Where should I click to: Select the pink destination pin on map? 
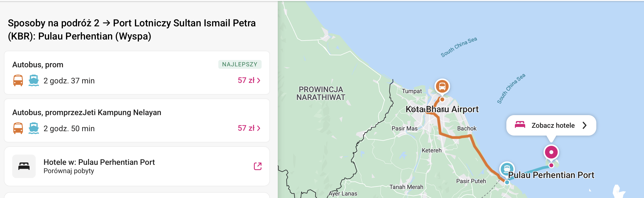pyautogui.click(x=551, y=152)
